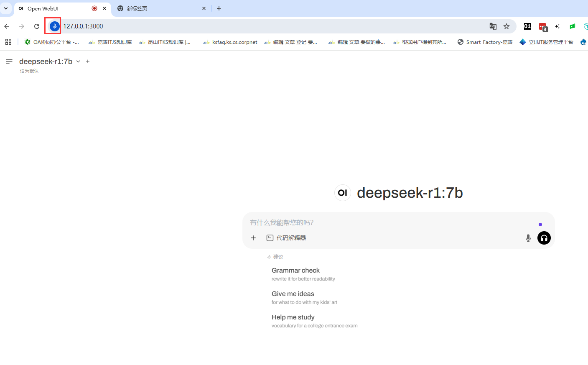Screen dimensions: 588x365
Task: Open the translate page icon
Action: (493, 26)
